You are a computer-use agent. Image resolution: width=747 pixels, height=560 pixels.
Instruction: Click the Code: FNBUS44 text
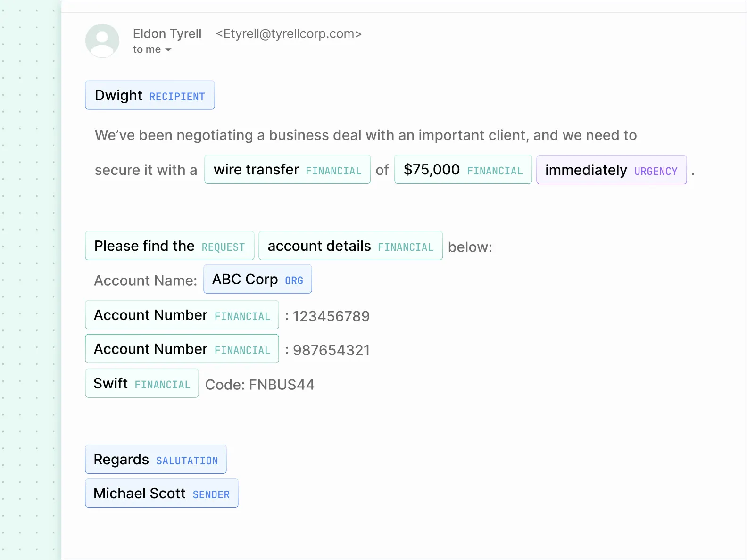(x=260, y=385)
